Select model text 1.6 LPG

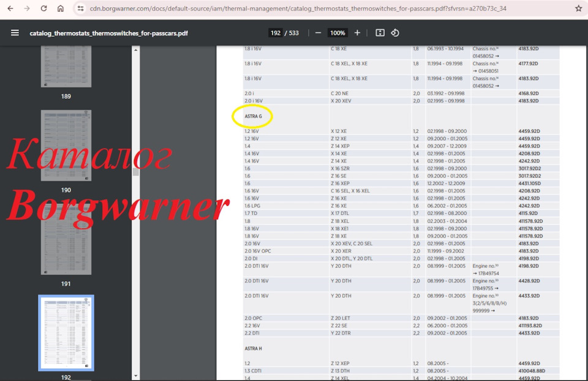pyautogui.click(x=252, y=206)
